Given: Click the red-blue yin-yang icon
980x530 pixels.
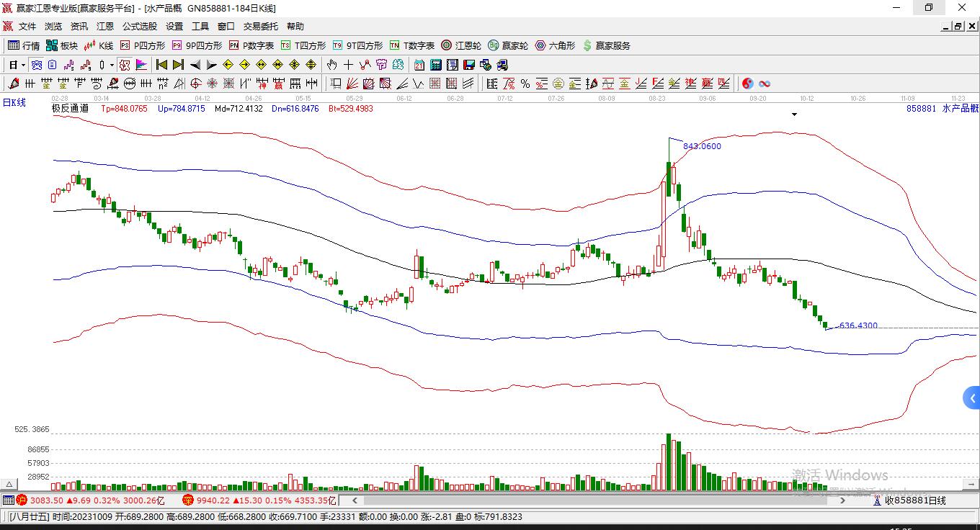Looking at the screenshot, I should (748, 84).
